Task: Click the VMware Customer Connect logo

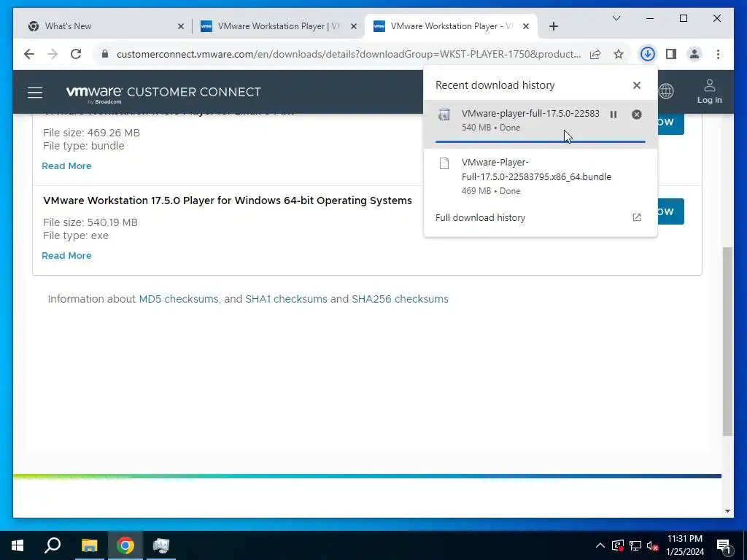Action: [x=163, y=93]
